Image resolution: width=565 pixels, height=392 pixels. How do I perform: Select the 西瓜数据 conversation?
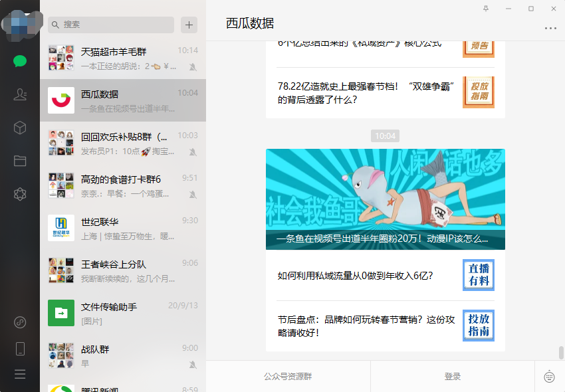[x=123, y=100]
